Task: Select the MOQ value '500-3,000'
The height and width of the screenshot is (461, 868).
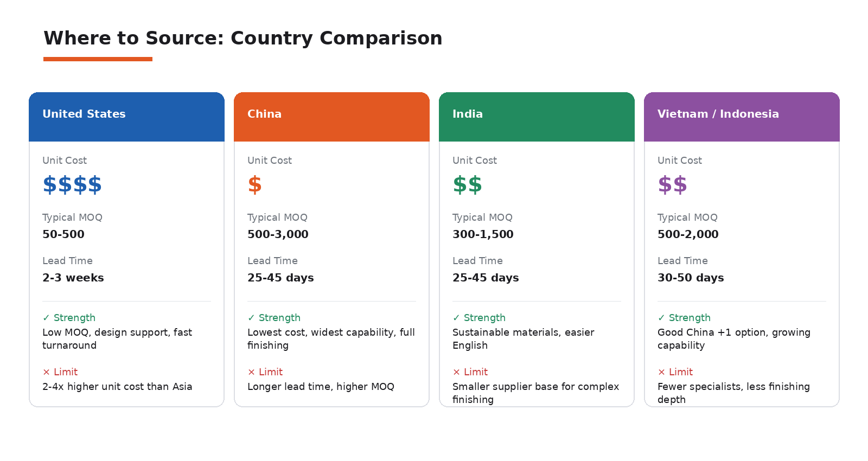Action: (278, 234)
